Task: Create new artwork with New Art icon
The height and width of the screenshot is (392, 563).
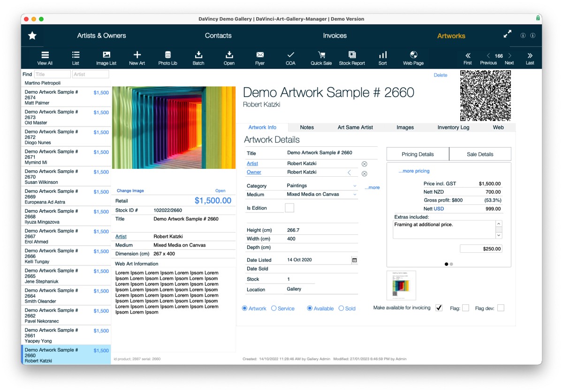Action: (137, 57)
